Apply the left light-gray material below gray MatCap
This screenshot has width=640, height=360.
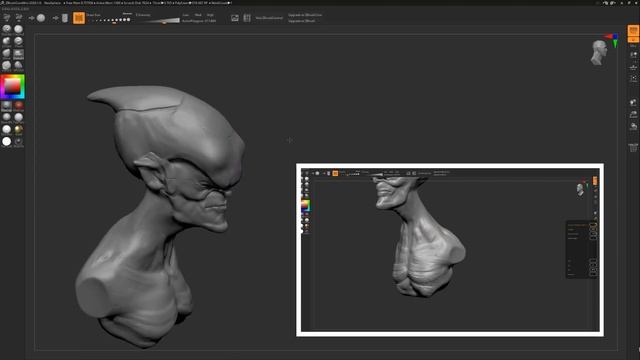[x=7, y=118]
